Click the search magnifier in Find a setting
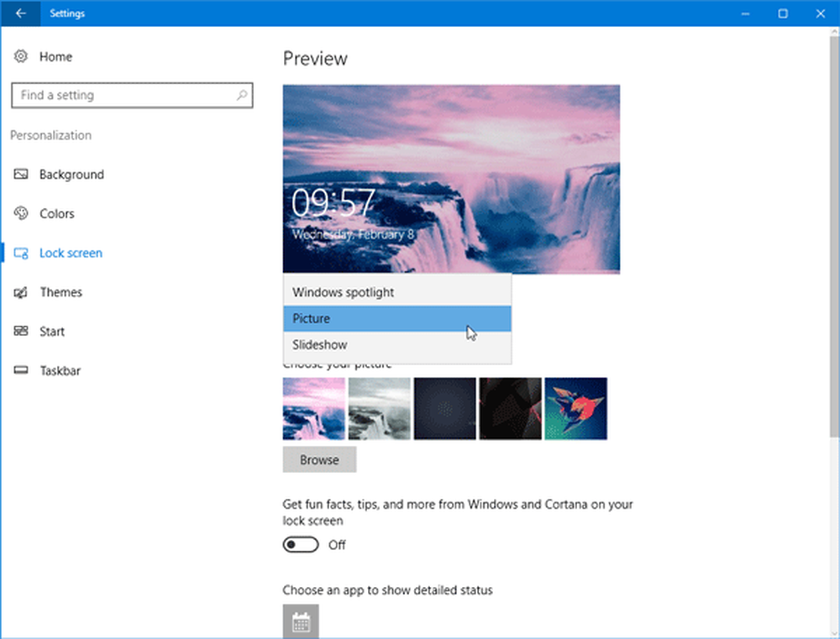Image resolution: width=840 pixels, height=639 pixels. click(242, 96)
